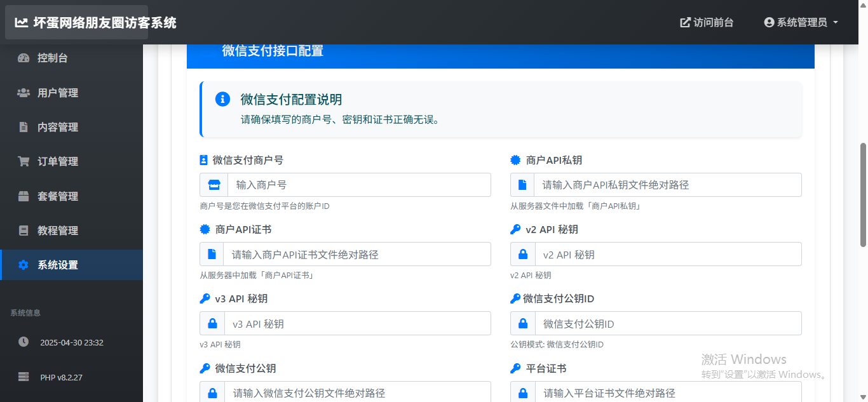Image resolution: width=868 pixels, height=402 pixels.
Task: Click the certificate icon beside 商户API私钥 label
Action: click(515, 160)
